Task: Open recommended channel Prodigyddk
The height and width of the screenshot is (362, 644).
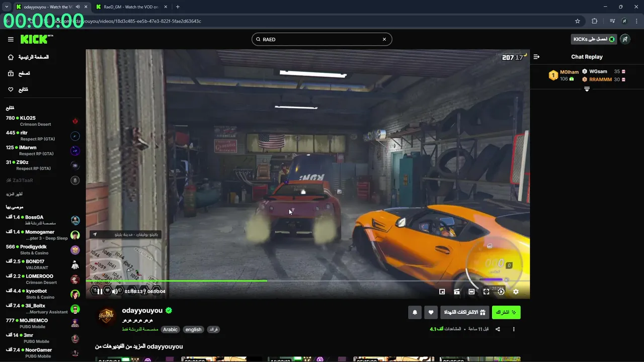Action: [x=43, y=250]
